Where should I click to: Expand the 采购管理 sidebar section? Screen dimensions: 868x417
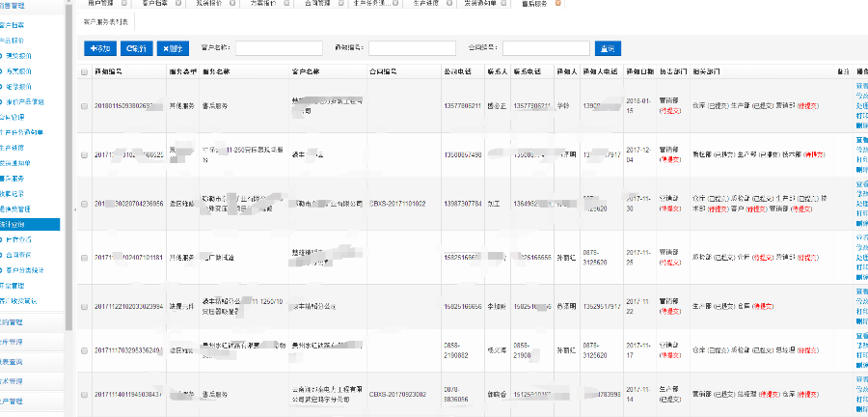pyautogui.click(x=31, y=321)
